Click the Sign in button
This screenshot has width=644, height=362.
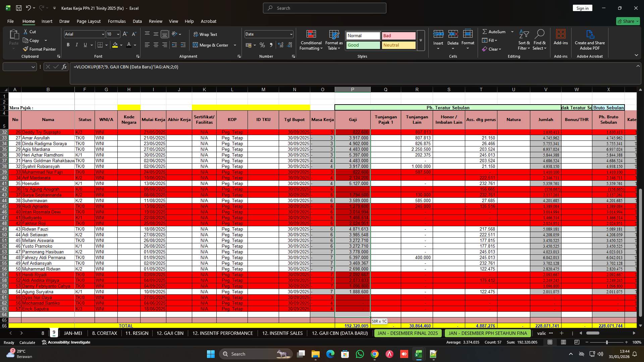[582, 8]
